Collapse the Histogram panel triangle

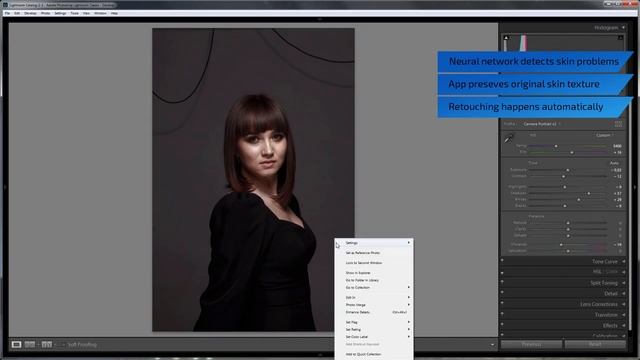[x=623, y=28]
